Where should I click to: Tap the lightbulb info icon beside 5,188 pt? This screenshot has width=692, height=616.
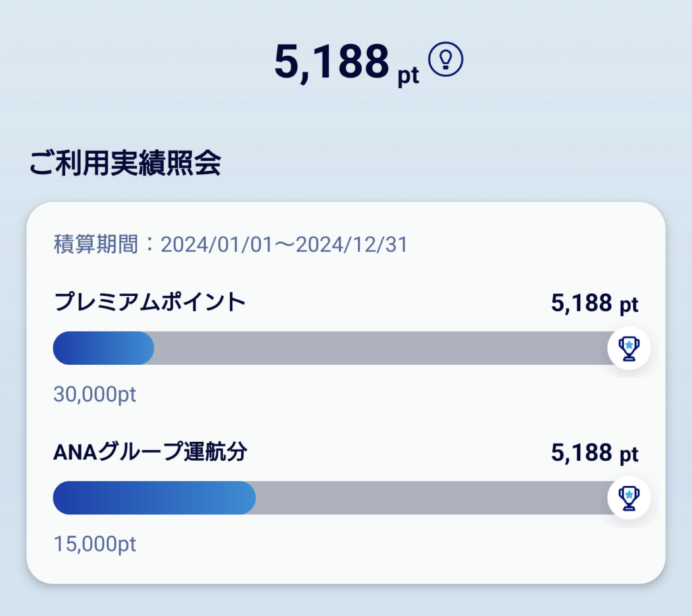point(446,60)
